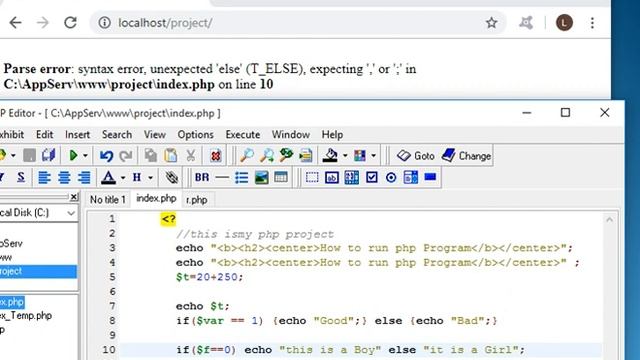
Task: Open the paint bucket dropdown arrow
Action: click(345, 156)
